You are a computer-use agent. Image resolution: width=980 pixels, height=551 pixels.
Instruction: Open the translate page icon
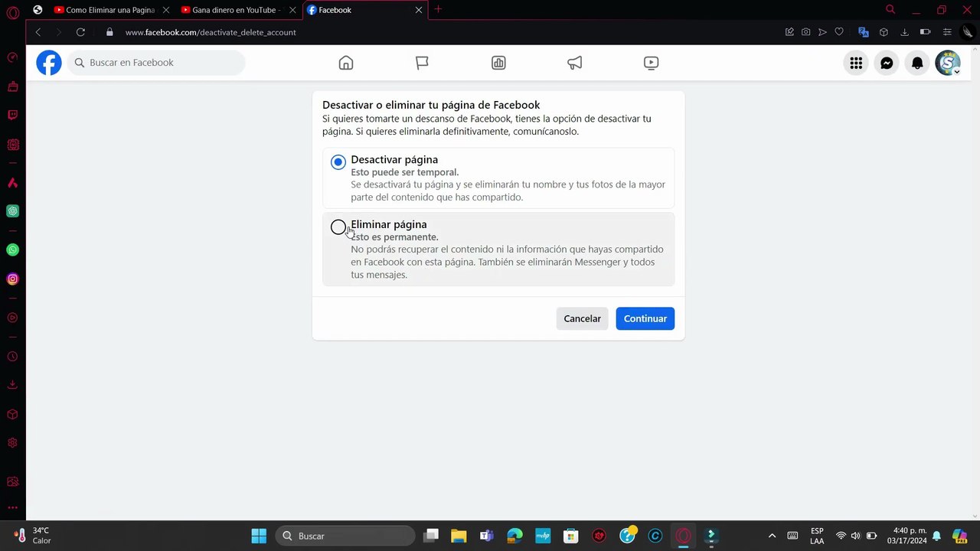click(x=864, y=32)
